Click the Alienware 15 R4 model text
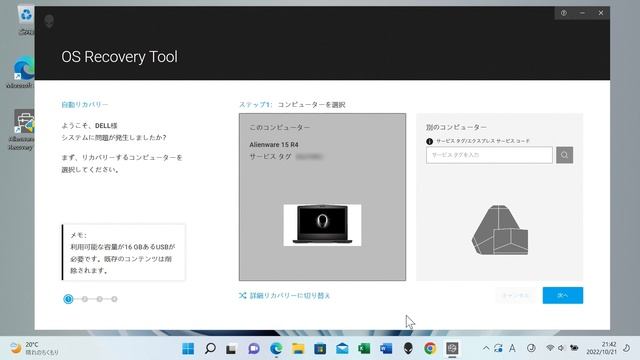Image resolution: width=640 pixels, height=360 pixels. (274, 144)
